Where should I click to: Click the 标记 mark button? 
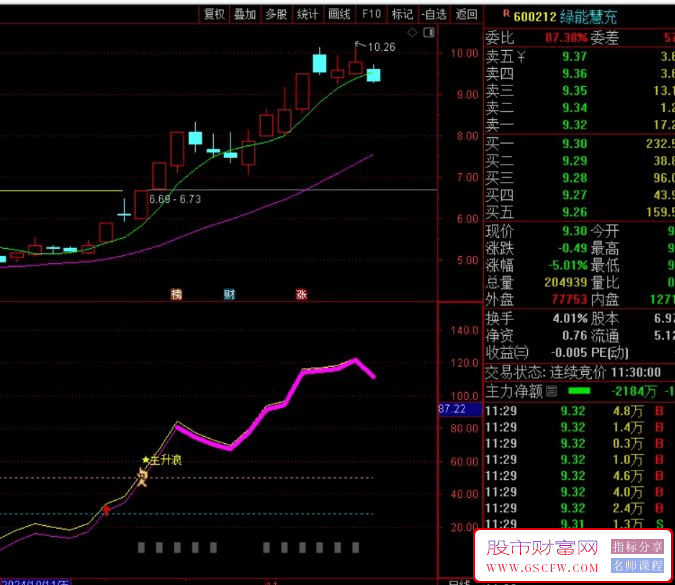(402, 15)
